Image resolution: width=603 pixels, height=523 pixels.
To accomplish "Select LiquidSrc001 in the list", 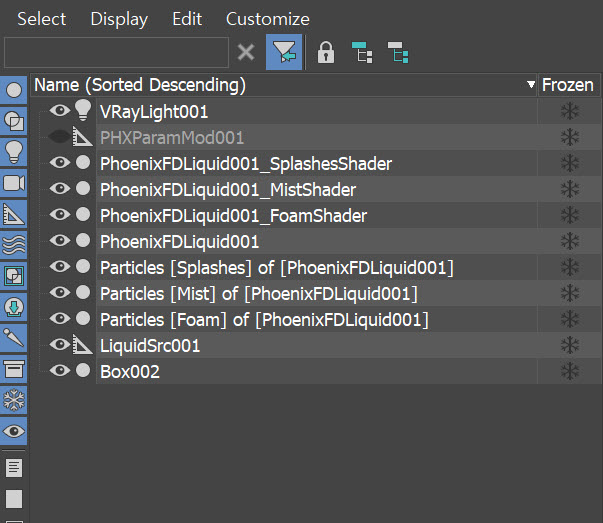I will tap(150, 346).
